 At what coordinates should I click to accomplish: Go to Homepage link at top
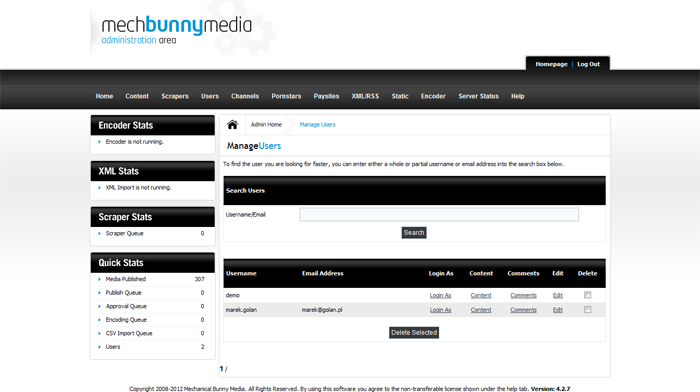tap(551, 64)
